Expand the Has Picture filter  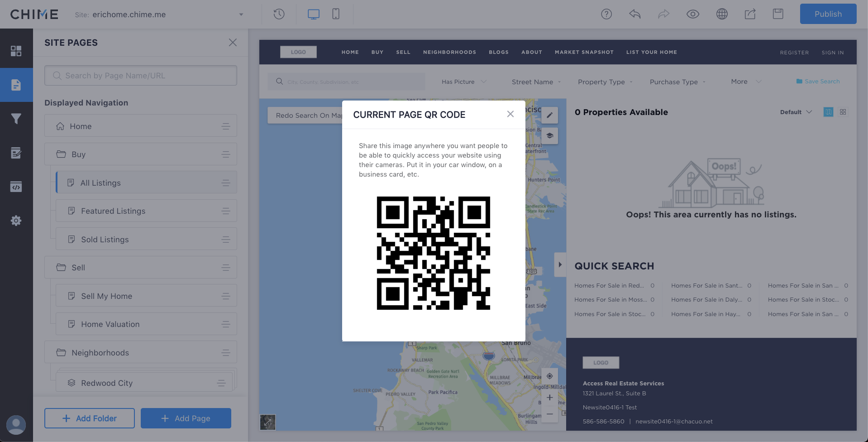point(464,82)
